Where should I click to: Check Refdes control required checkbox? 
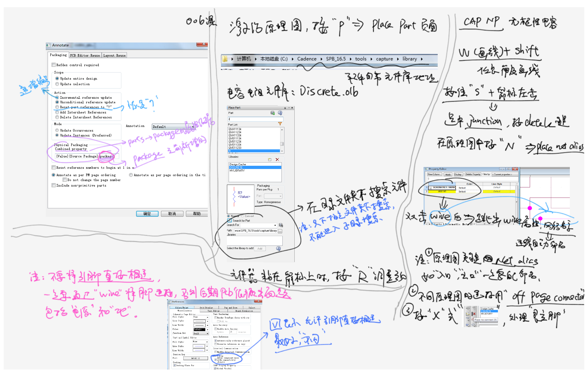tap(53, 65)
